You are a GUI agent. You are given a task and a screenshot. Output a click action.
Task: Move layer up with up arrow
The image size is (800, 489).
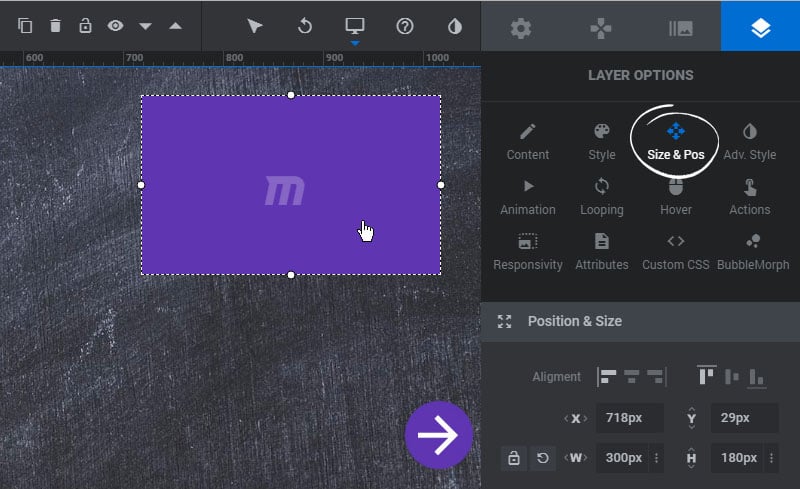tap(176, 26)
